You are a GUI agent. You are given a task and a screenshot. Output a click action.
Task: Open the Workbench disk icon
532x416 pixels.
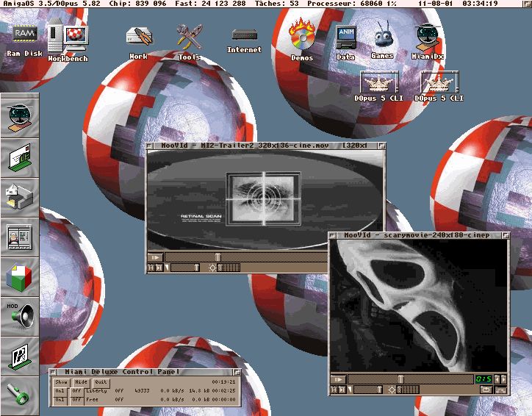[68, 38]
